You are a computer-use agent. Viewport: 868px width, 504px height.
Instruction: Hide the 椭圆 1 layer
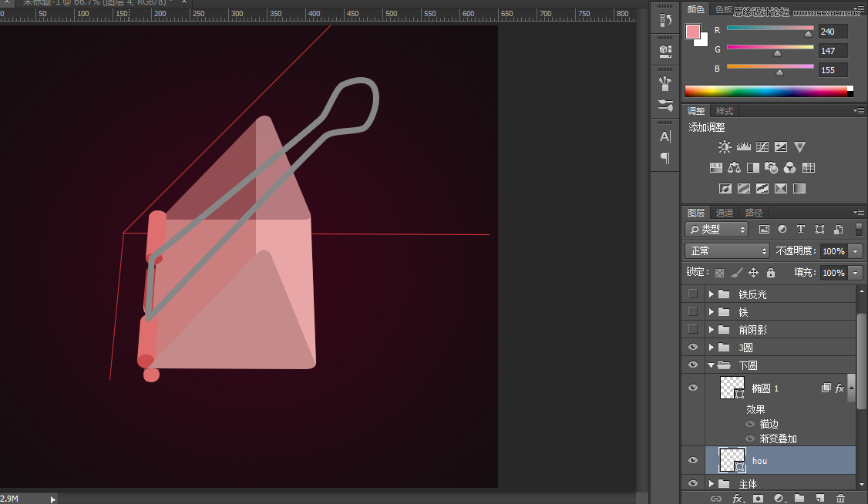(x=692, y=388)
